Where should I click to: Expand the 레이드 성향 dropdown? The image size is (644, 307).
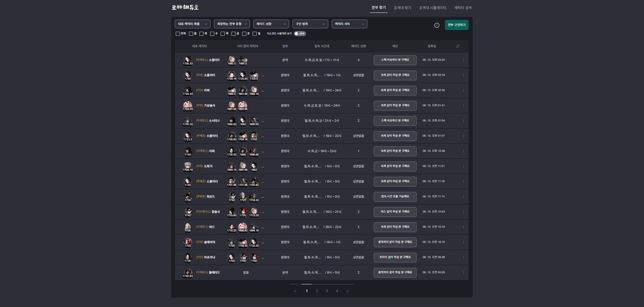(271, 24)
